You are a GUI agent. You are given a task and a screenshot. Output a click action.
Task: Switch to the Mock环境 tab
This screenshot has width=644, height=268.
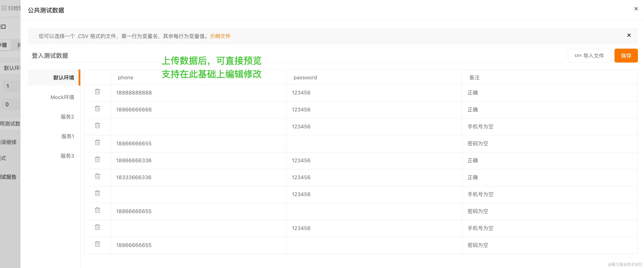click(62, 97)
